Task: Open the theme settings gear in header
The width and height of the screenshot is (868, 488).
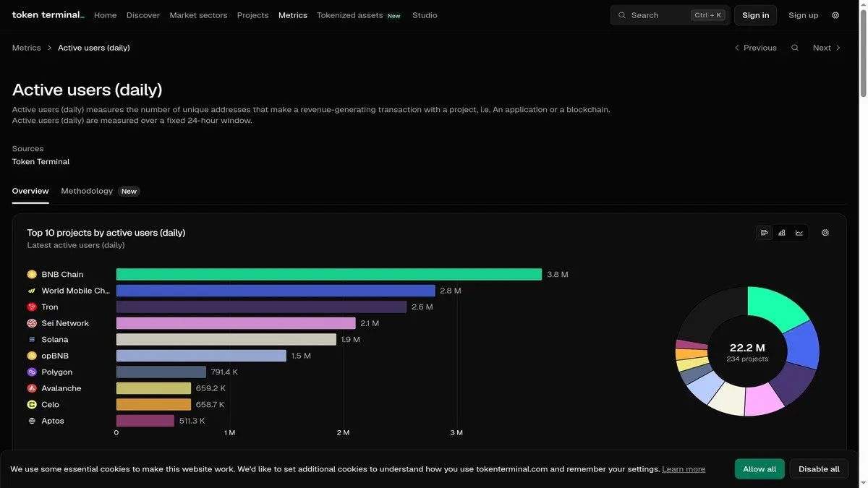Action: (835, 15)
